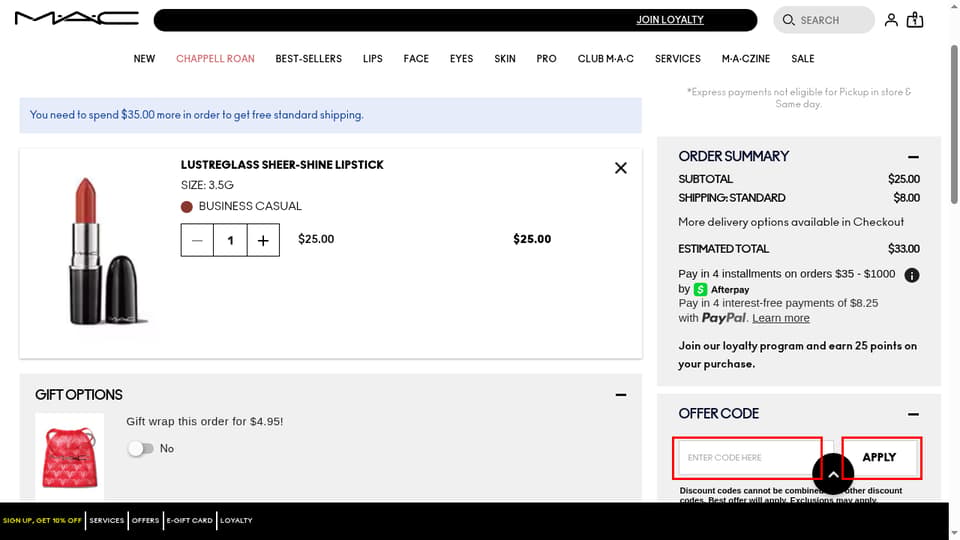Click the PayPal Learn more link
The width and height of the screenshot is (960, 540).
click(x=781, y=318)
